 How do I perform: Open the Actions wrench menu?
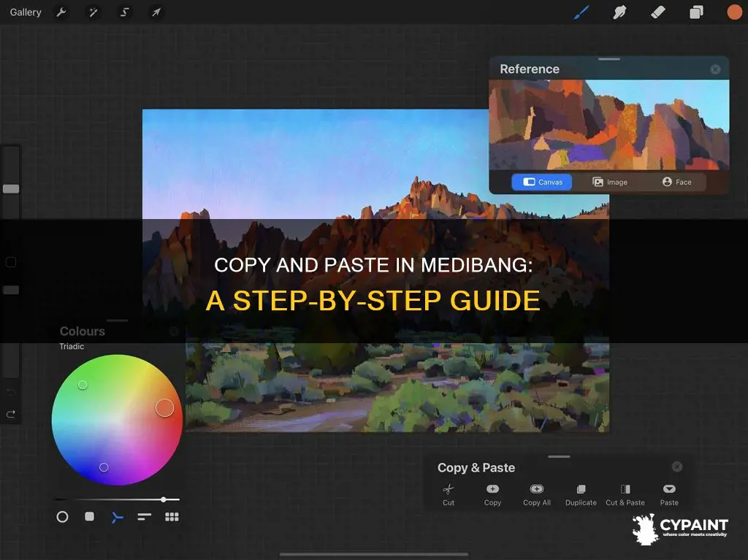(61, 12)
